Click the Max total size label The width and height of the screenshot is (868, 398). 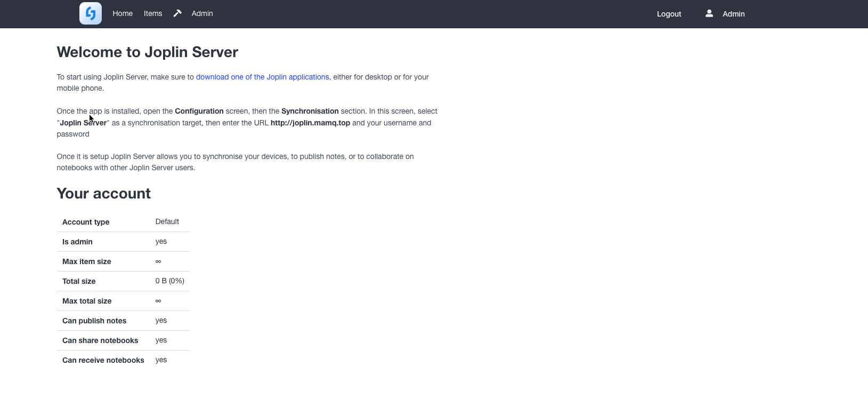pos(87,301)
